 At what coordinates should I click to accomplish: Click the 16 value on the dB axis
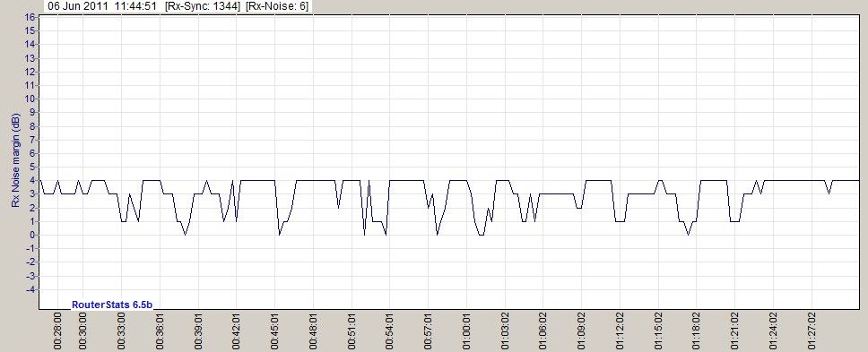pos(30,17)
